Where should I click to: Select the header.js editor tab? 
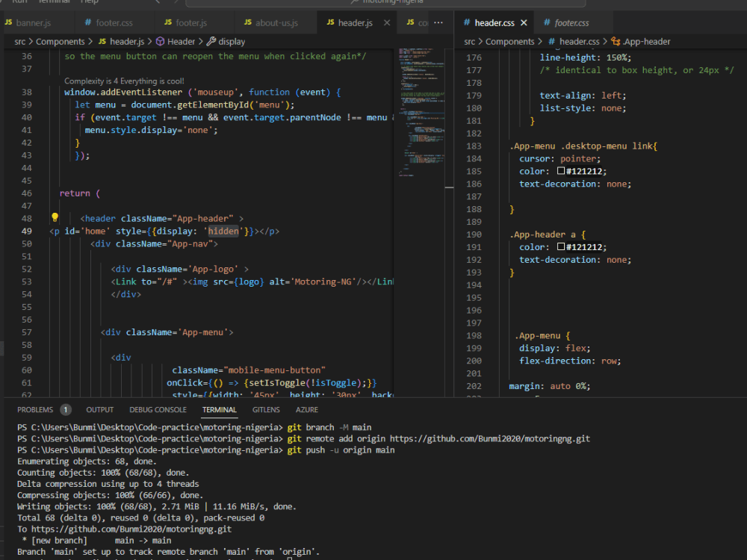click(355, 22)
